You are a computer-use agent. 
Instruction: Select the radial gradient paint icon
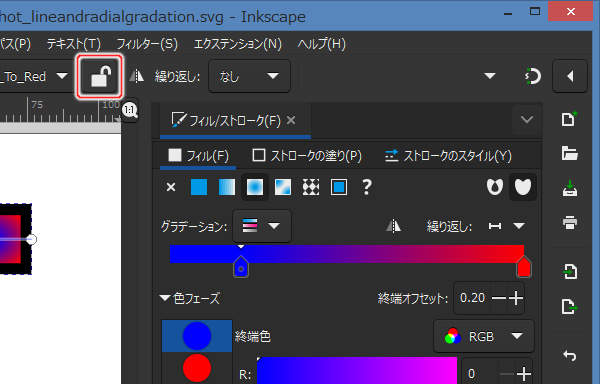(255, 187)
